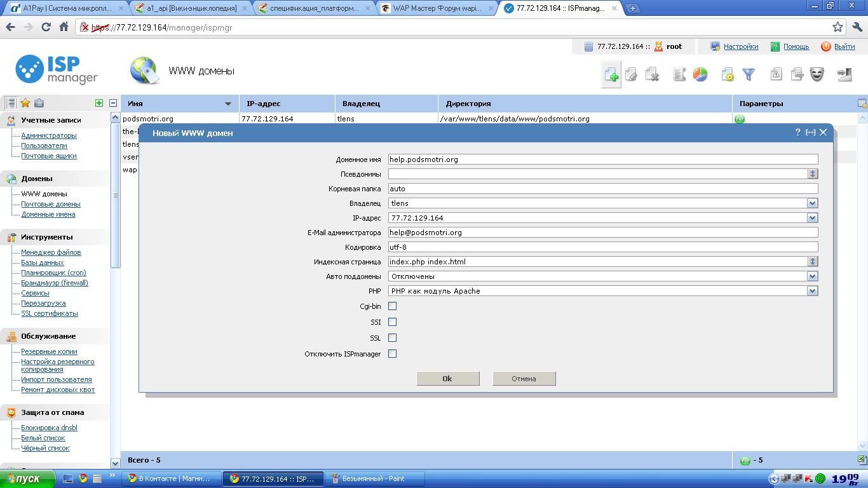Image resolution: width=868 pixels, height=488 pixels.
Task: Open Почтовые домены in the sidebar menu
Action: 51,204
